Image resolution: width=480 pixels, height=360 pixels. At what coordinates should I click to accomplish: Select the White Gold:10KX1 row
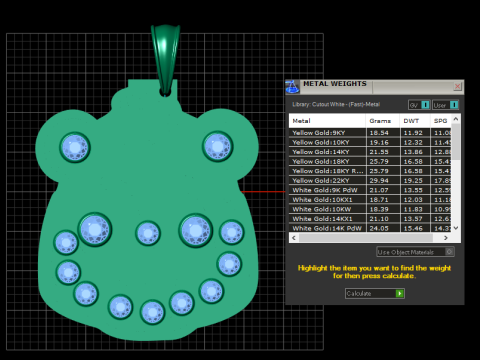[x=370, y=200]
